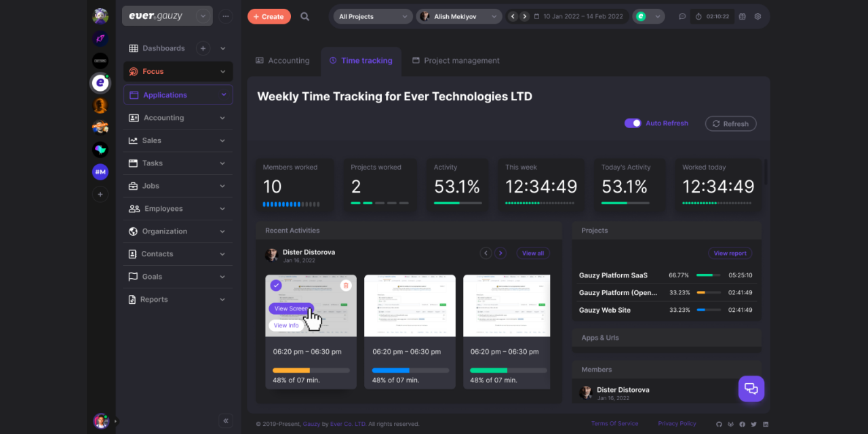Delete first screenshot with trash icon
The width and height of the screenshot is (868, 434).
[x=346, y=285]
